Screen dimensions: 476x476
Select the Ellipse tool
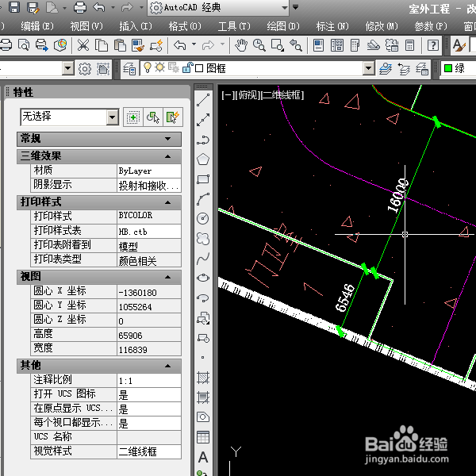pos(203,278)
